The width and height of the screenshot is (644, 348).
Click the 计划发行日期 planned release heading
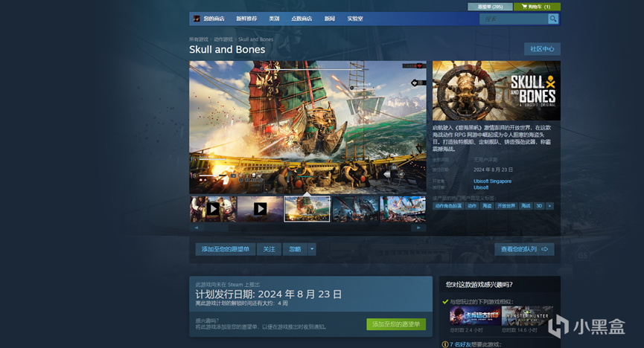pyautogui.click(x=269, y=294)
